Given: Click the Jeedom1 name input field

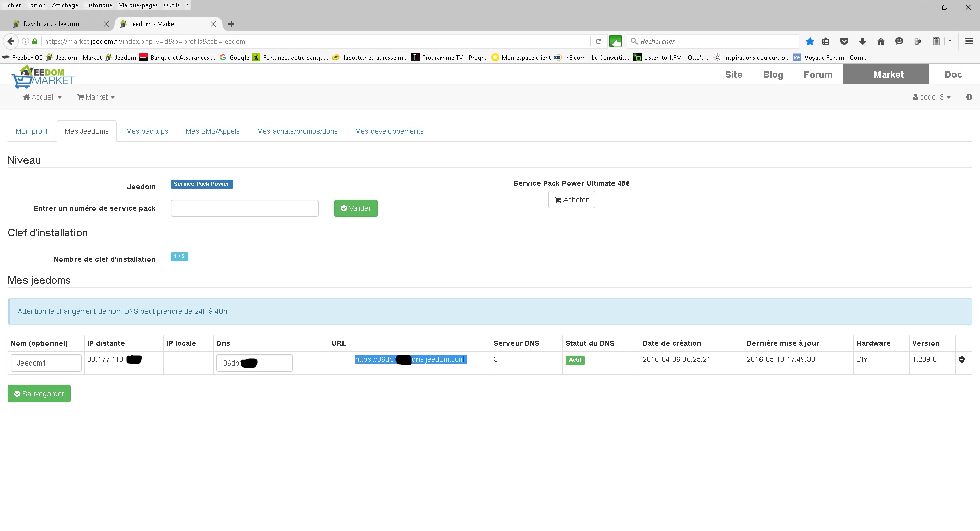Looking at the screenshot, I should click(46, 363).
